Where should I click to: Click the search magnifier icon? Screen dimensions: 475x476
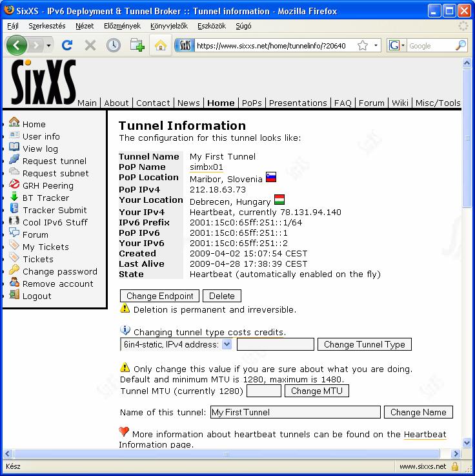pyautogui.click(x=461, y=46)
